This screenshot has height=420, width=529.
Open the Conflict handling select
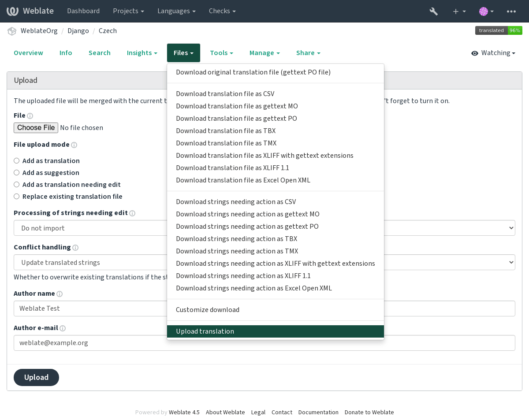[x=264, y=262]
